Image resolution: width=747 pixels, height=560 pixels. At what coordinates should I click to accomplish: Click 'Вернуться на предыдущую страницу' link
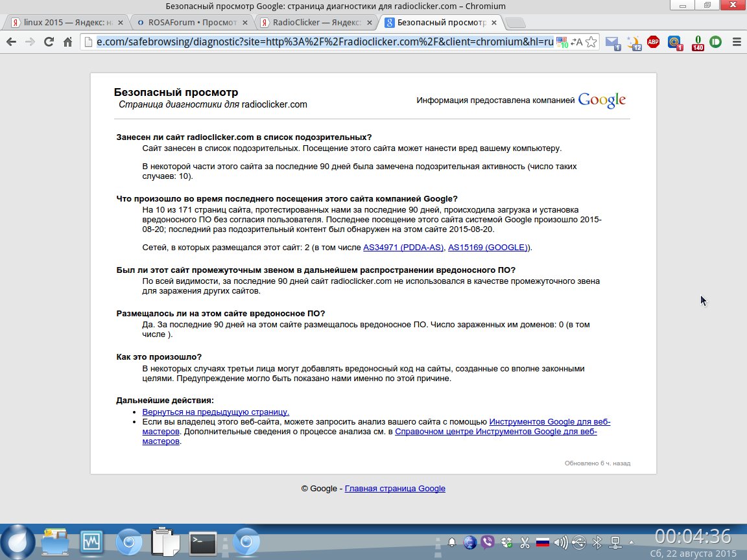pyautogui.click(x=215, y=412)
